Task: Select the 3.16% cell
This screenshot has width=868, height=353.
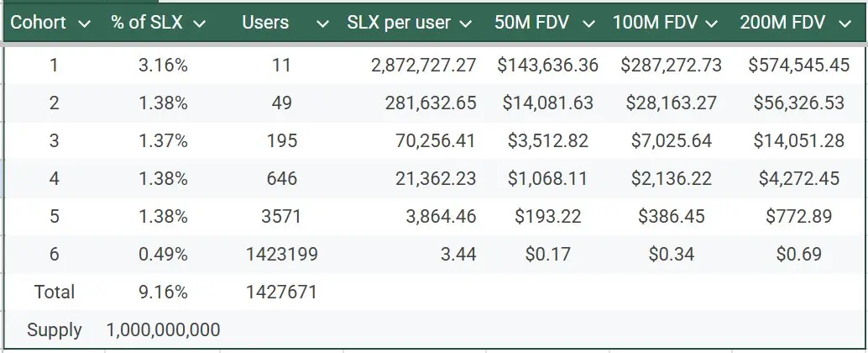Action: coord(163,65)
